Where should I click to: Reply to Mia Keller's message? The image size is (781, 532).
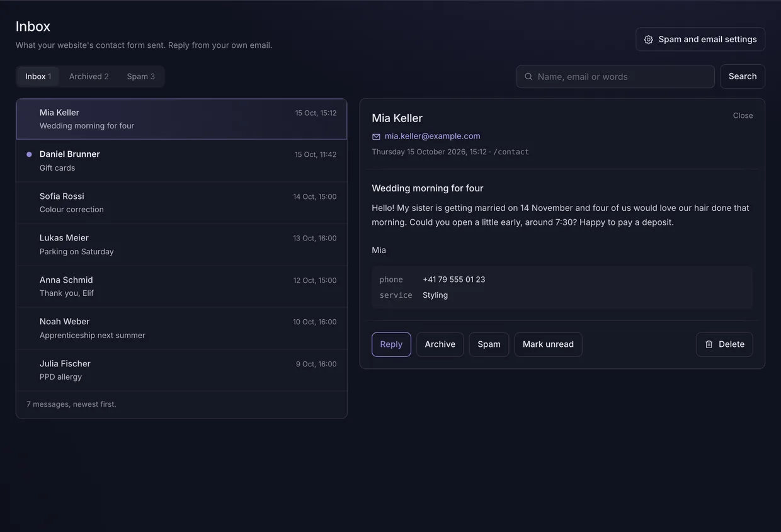[391, 344]
